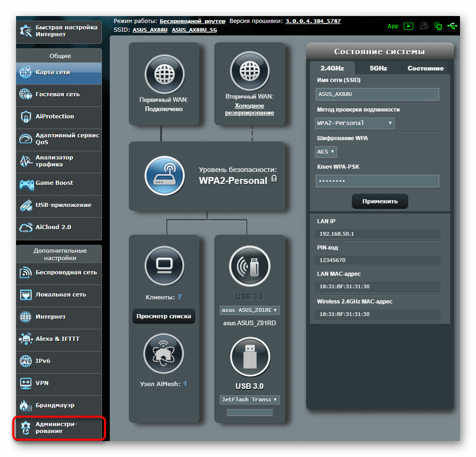Open the asus ASUS_Z01RD device dropdown
The height and width of the screenshot is (457, 476).
click(250, 310)
